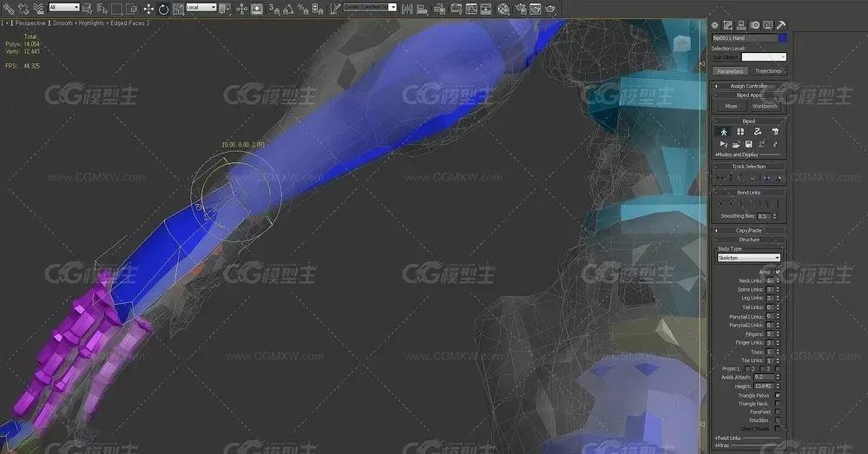Click the Biped Load File icon
Viewport: 868px width, 454px height.
(736, 144)
